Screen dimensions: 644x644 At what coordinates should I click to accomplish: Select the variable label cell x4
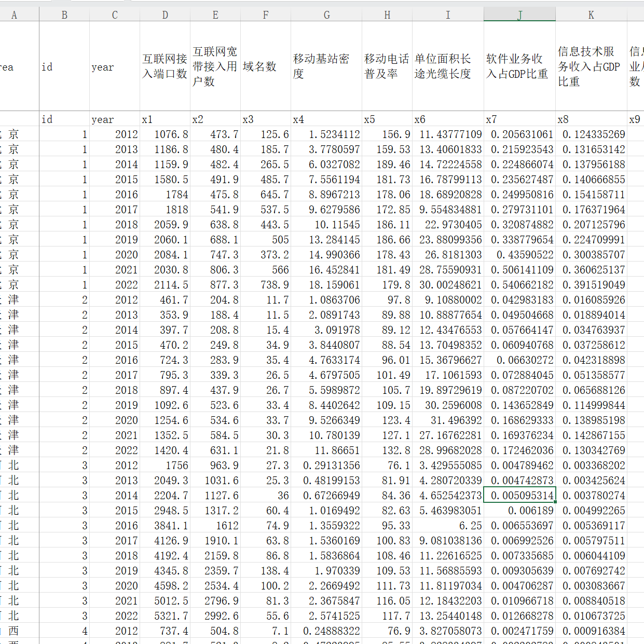point(326,119)
